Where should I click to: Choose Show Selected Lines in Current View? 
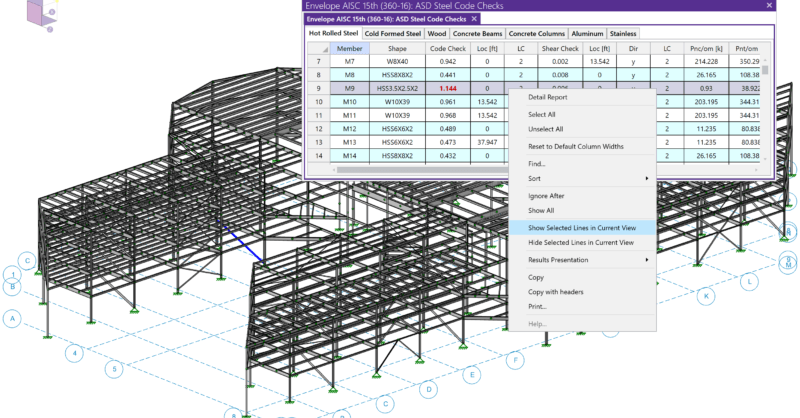(588, 227)
